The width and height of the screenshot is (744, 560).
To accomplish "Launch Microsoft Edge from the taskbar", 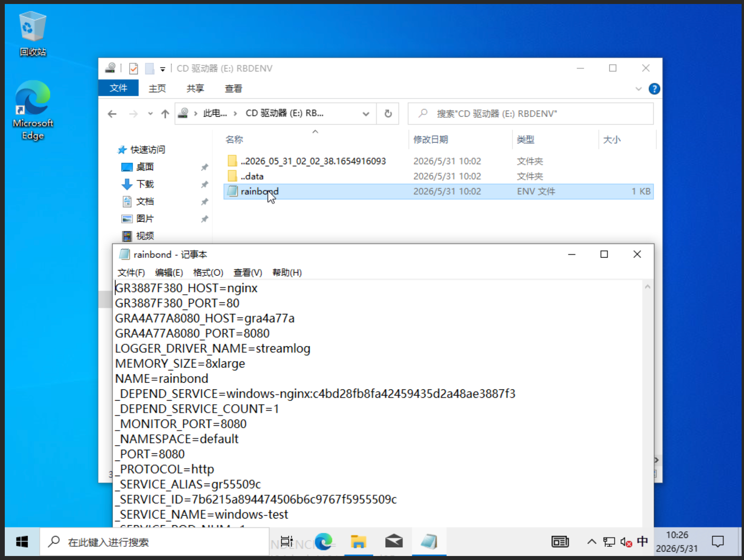I will click(324, 542).
